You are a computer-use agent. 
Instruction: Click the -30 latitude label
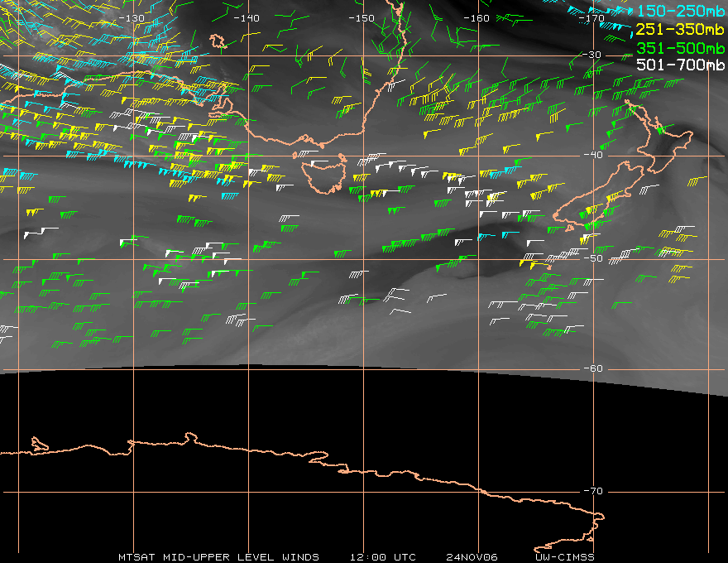tap(592, 55)
